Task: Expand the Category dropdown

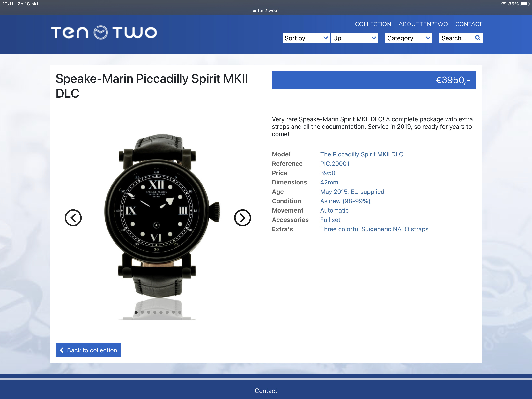Action: (408, 38)
